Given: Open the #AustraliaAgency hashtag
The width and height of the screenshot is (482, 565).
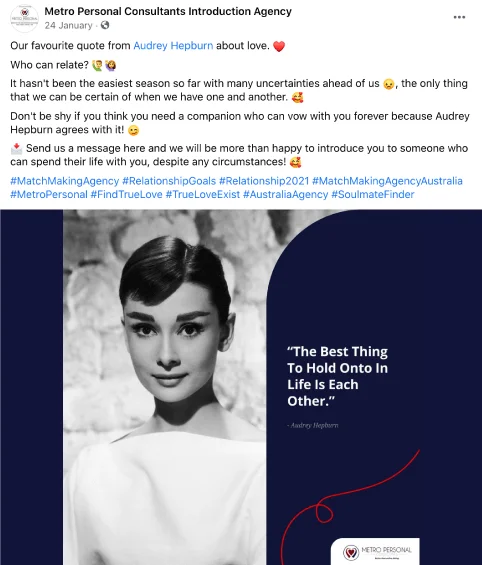Looking at the screenshot, I should point(285,195).
